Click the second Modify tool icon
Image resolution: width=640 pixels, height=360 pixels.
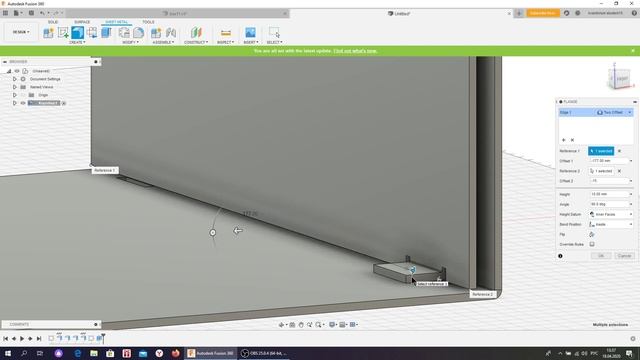[138, 33]
